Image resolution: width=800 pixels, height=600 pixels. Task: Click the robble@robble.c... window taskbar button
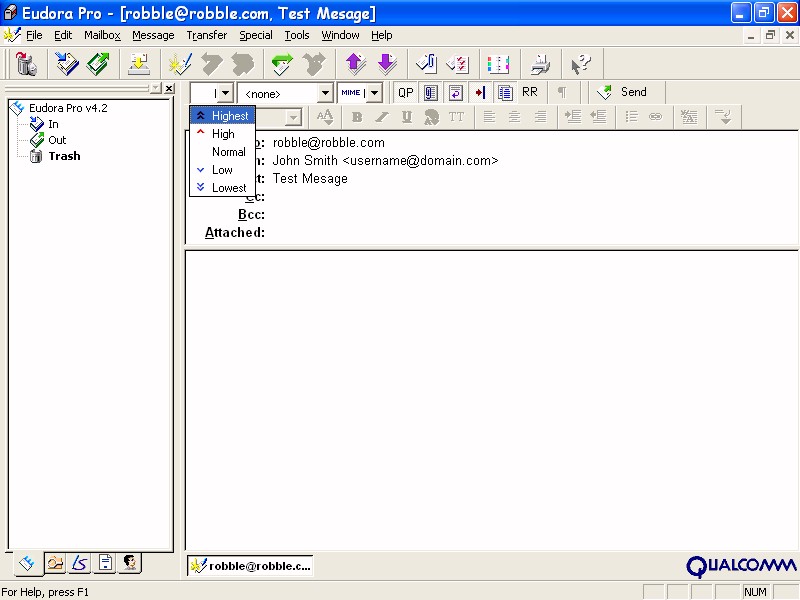[x=250, y=566]
